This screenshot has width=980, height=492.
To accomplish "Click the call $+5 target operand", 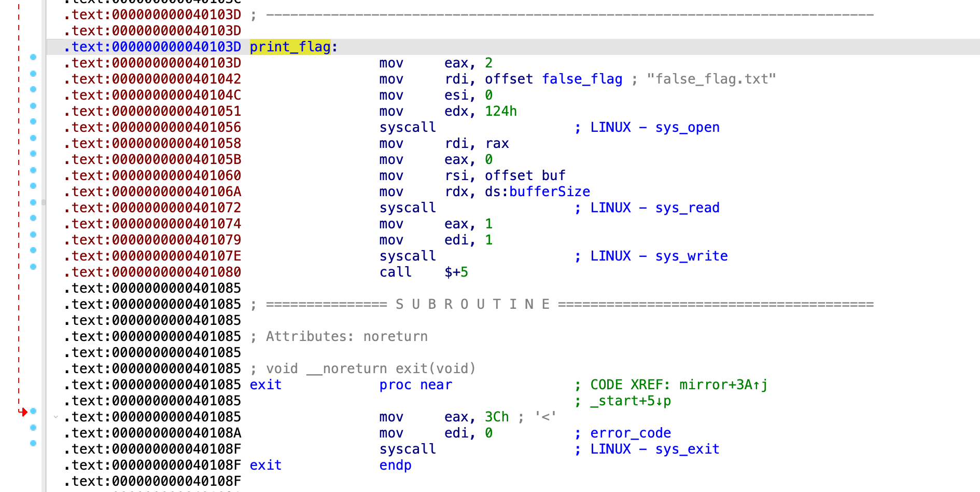I will (456, 272).
